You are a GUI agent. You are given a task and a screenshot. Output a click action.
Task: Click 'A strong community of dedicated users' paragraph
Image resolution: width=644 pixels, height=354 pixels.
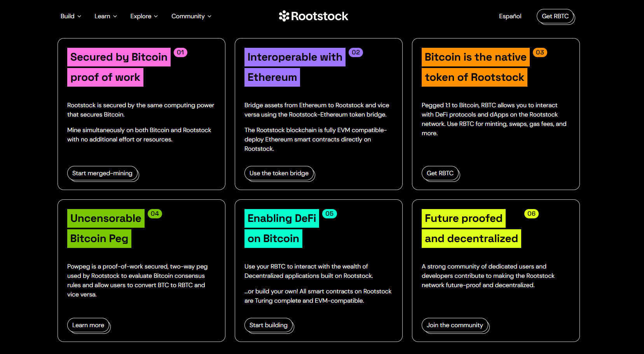point(488,276)
